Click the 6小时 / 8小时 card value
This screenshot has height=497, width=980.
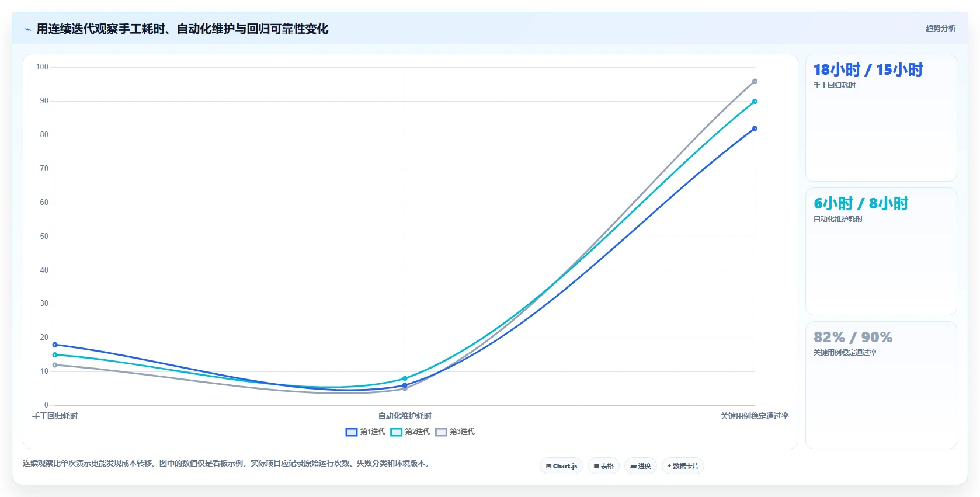point(861,204)
